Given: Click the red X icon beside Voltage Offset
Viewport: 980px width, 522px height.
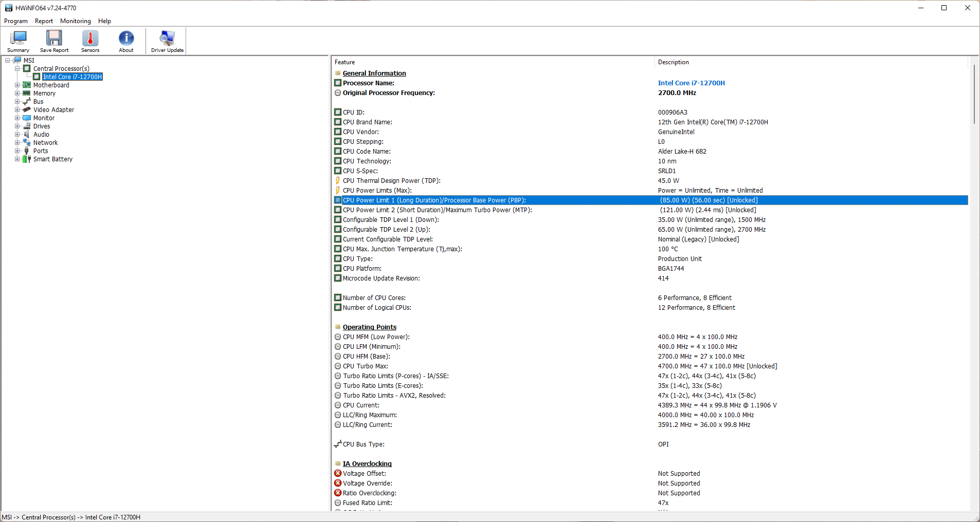Looking at the screenshot, I should click(338, 474).
